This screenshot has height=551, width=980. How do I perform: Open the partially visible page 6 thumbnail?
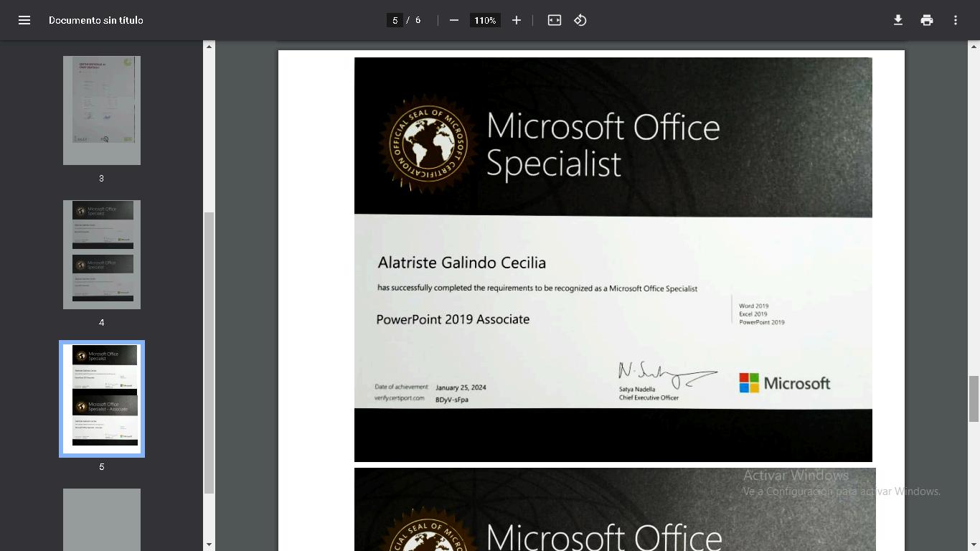tap(102, 519)
